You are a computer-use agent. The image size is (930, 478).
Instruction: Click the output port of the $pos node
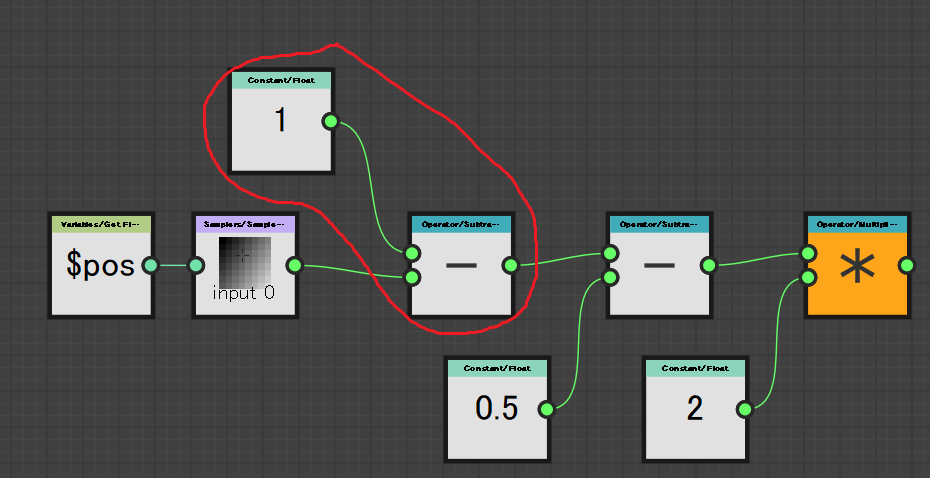click(151, 265)
